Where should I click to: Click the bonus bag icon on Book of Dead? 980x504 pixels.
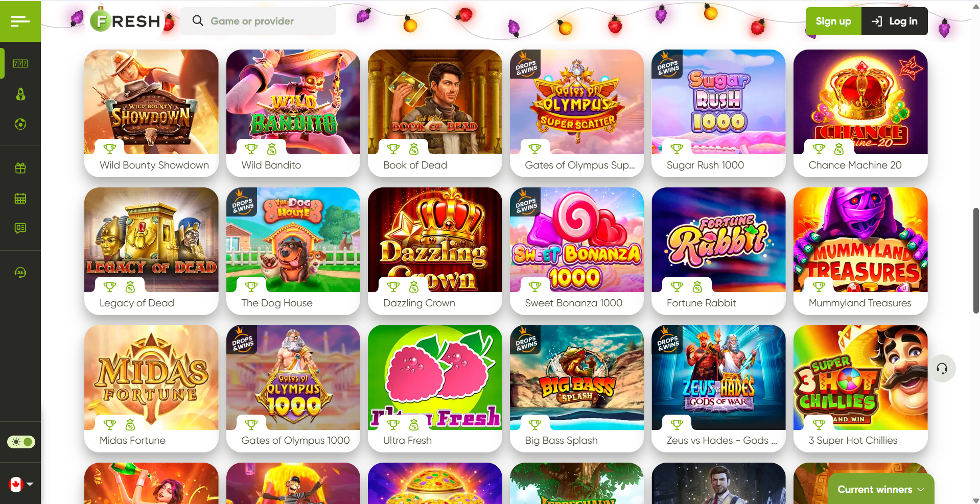pos(414,149)
